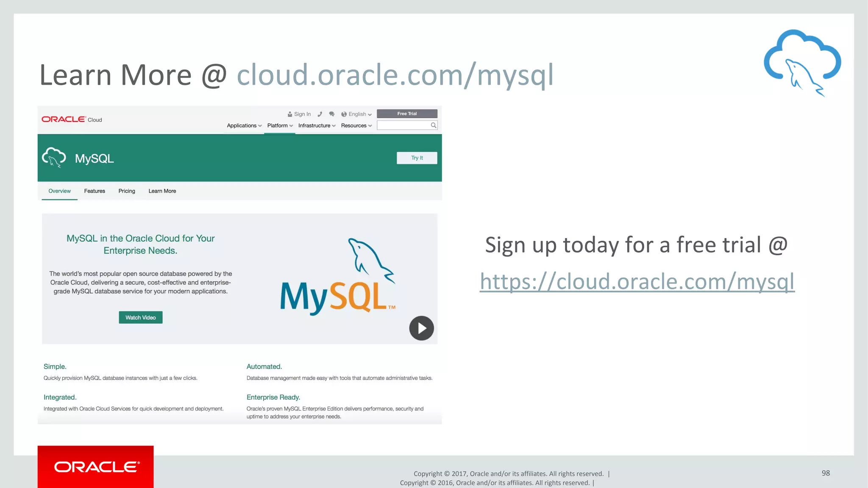868x488 pixels.
Task: Click the 'Integrated.' heading
Action: [60, 397]
